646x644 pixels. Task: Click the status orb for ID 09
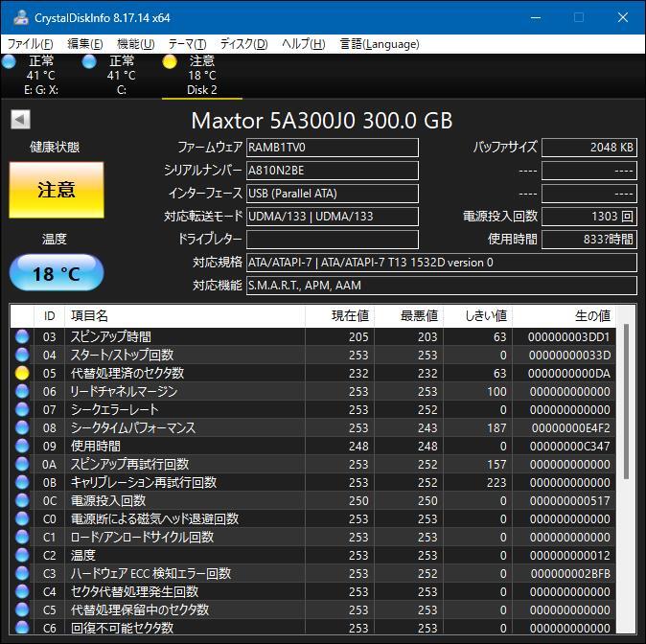pyautogui.click(x=22, y=446)
